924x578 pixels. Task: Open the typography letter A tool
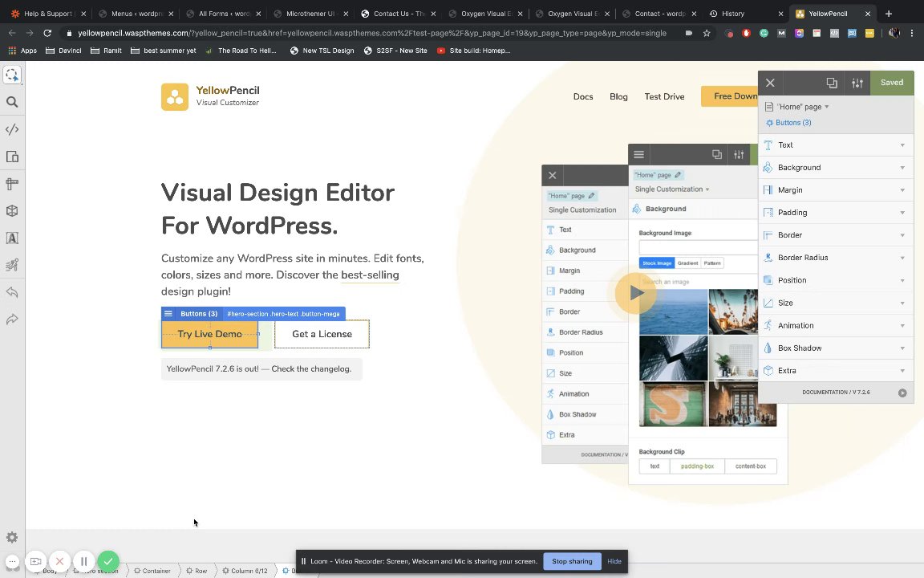12,238
